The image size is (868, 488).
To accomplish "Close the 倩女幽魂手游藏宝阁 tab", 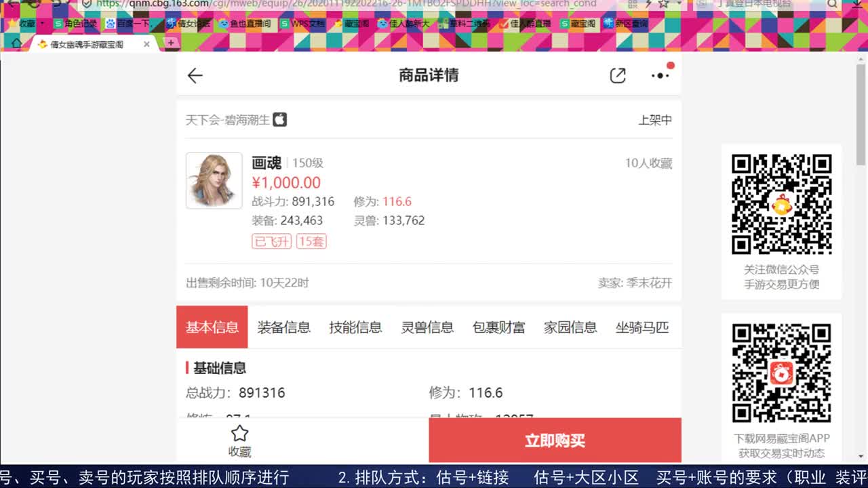I will 146,44.
